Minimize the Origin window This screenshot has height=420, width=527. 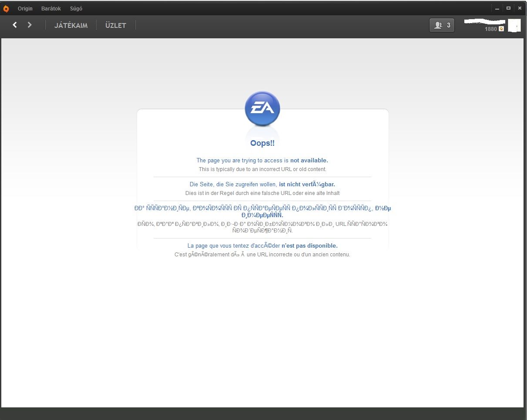(x=497, y=8)
